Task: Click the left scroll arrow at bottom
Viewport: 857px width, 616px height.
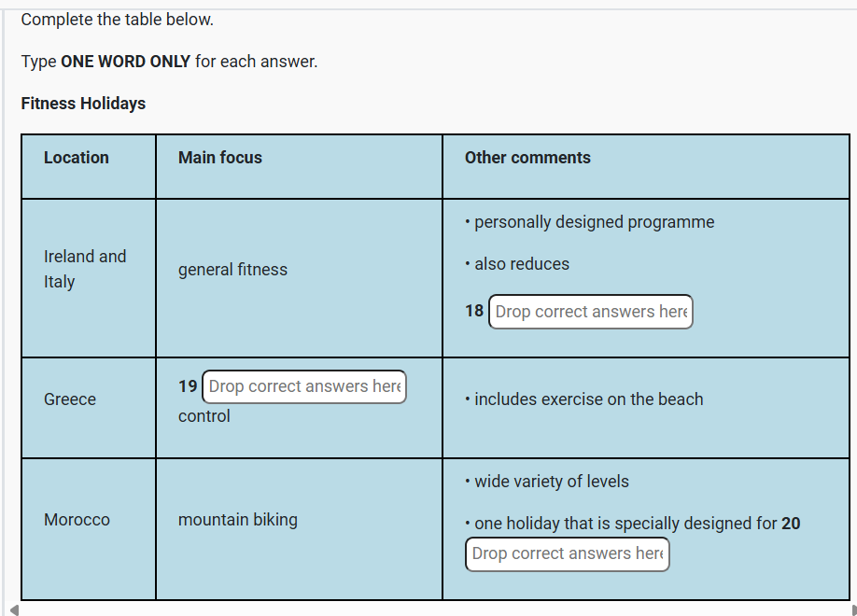Action: [x=14, y=610]
